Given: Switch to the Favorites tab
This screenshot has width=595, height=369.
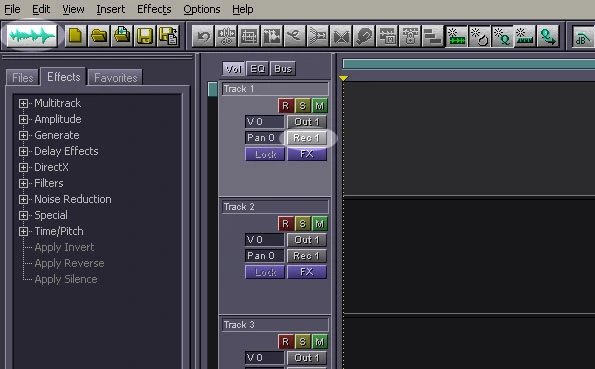Looking at the screenshot, I should (x=115, y=78).
